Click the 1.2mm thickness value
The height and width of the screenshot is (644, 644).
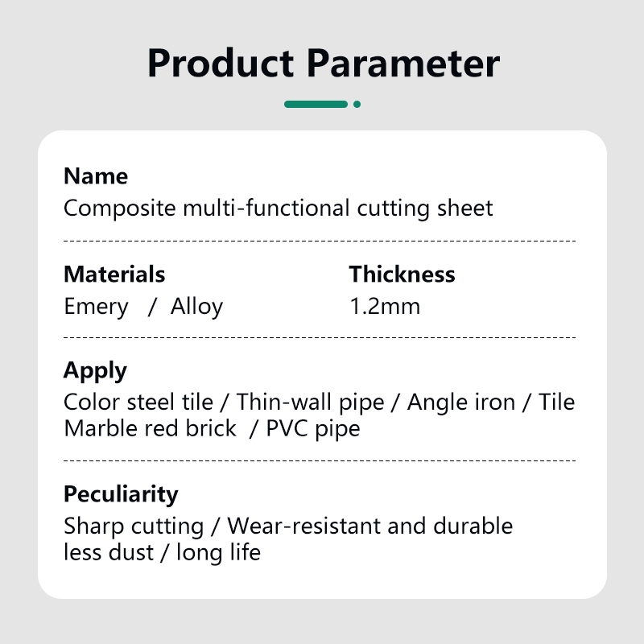coord(385,307)
